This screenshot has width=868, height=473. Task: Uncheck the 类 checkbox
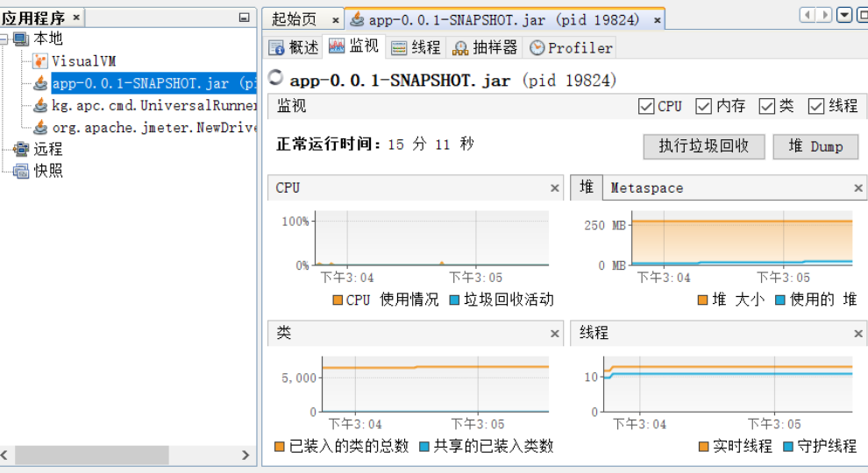[x=766, y=106]
